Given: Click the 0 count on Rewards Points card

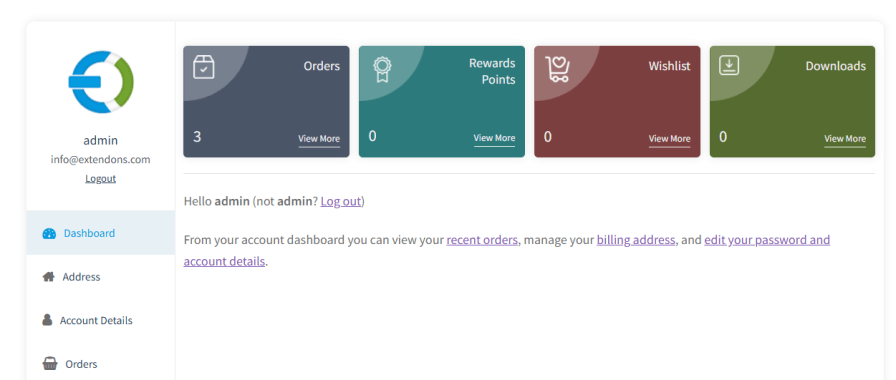Looking at the screenshot, I should coord(373,136).
